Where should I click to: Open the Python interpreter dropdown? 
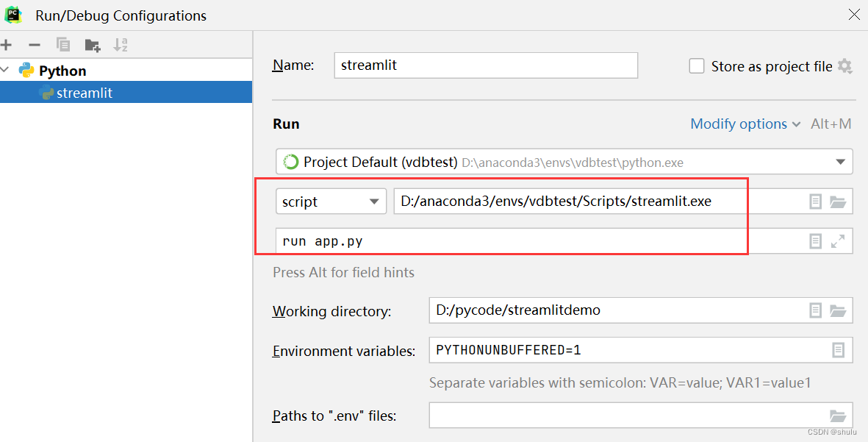click(564, 163)
